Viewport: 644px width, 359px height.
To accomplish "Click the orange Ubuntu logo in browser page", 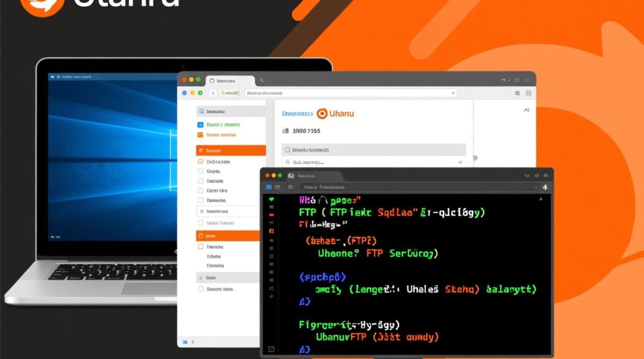I will [x=322, y=113].
